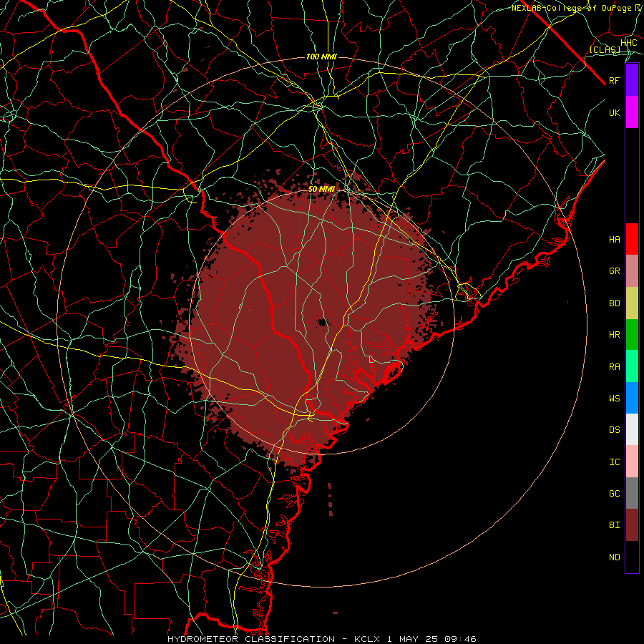Click the ND black legend swatch
The image size is (644, 644).
pyautogui.click(x=632, y=557)
